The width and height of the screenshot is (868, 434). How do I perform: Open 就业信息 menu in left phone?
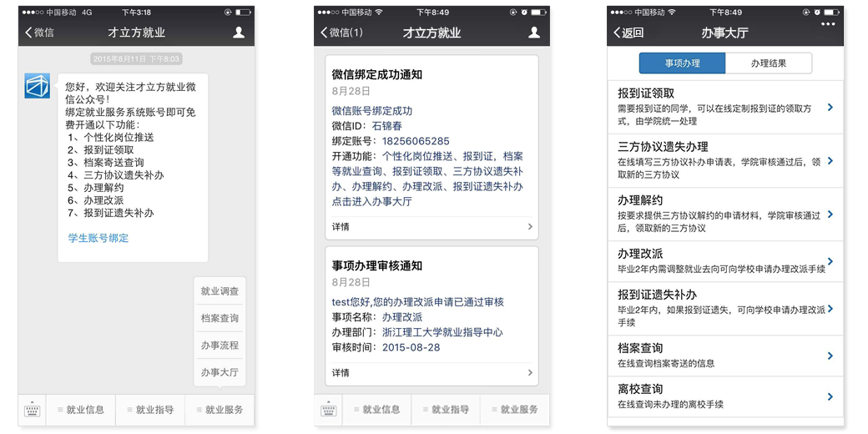click(x=81, y=410)
